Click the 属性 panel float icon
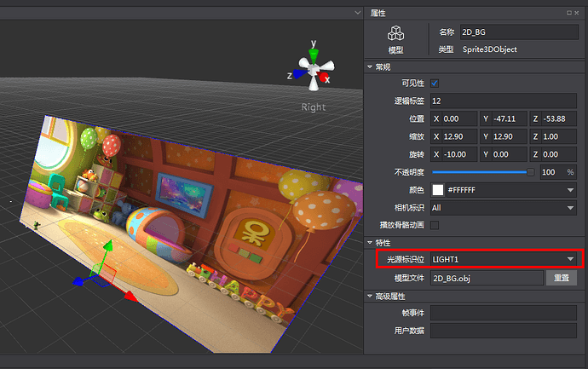588x369 pixels. coord(569,13)
